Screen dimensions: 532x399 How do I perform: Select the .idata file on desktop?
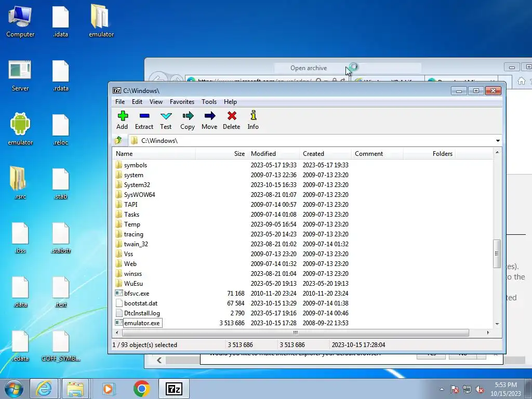[60, 21]
